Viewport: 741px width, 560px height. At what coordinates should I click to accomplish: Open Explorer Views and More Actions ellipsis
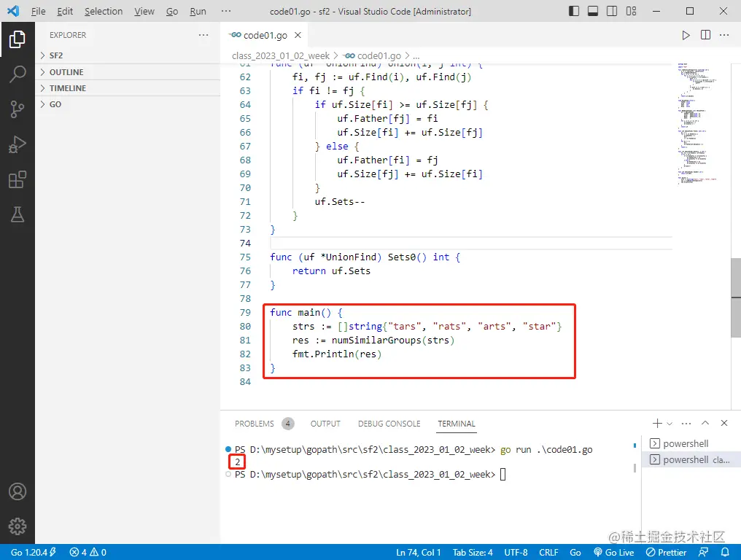point(203,35)
